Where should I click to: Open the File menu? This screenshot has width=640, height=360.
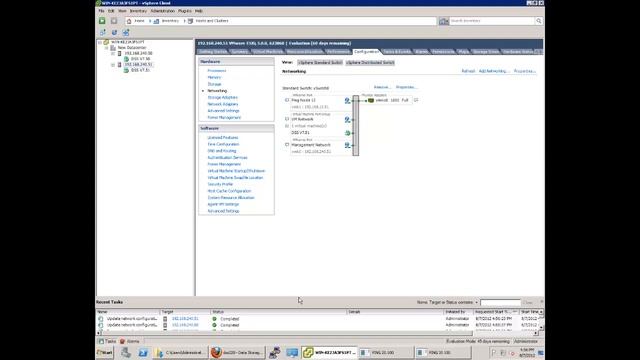pyautogui.click(x=101, y=11)
